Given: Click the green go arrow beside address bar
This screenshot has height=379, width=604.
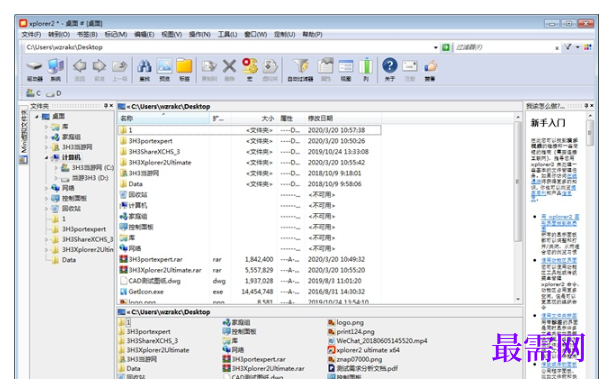Looking at the screenshot, I should pyautogui.click(x=446, y=47).
